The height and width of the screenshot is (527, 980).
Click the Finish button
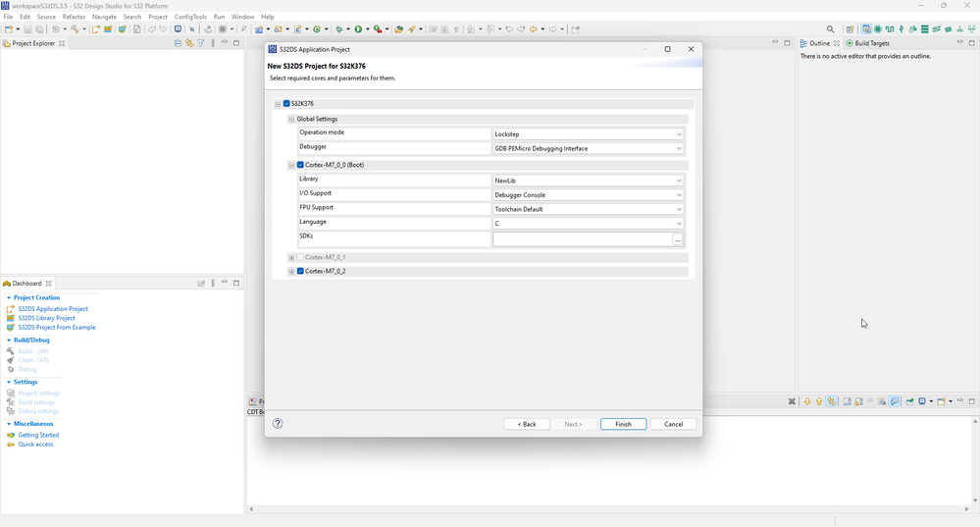coord(623,424)
